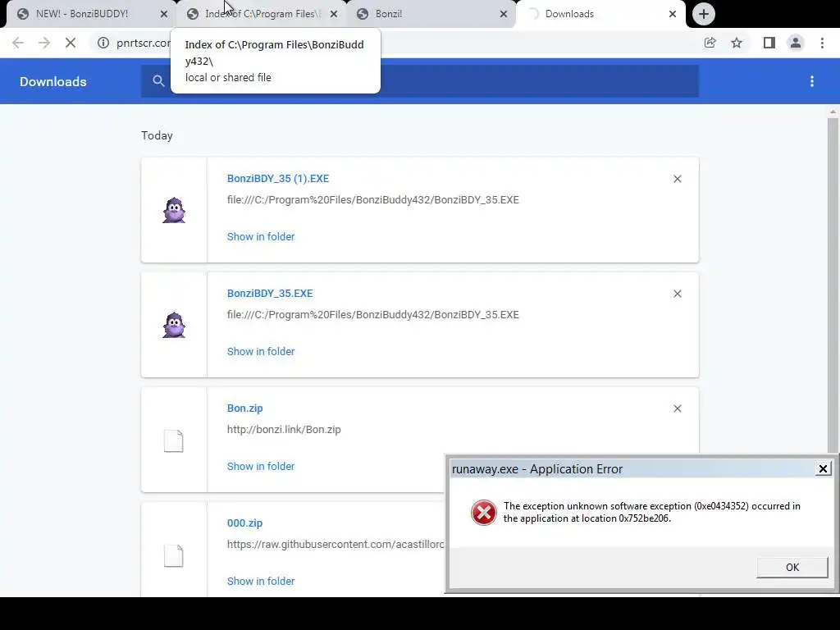Toggle the browser side panel
Viewport: 840px width, 630px height.
click(769, 43)
